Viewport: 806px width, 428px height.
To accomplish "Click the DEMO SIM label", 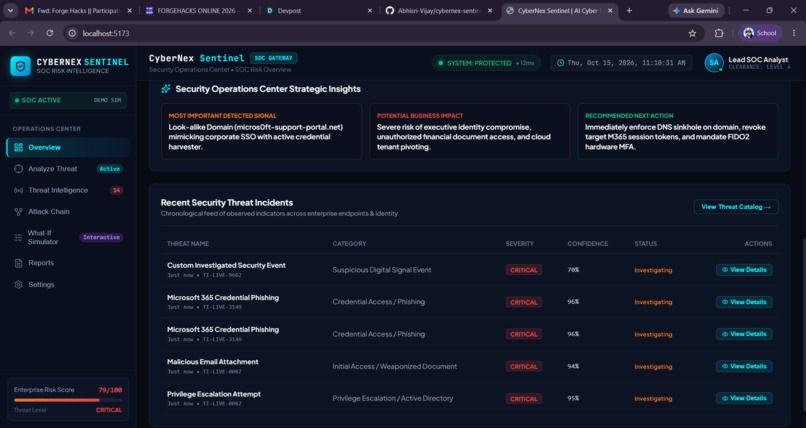I will pos(107,100).
